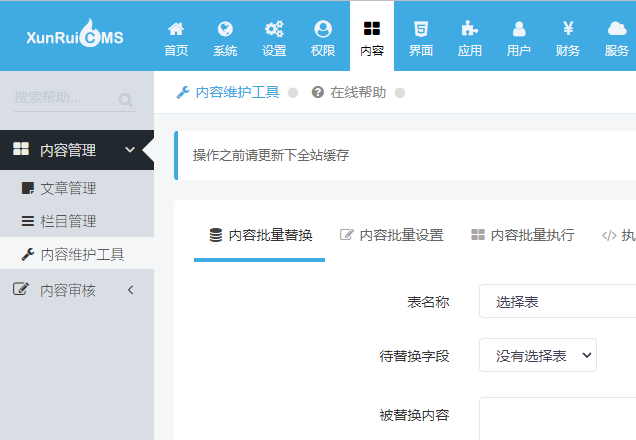Open the 应用 puzzle icon menu
The image size is (636, 440).
point(470,29)
